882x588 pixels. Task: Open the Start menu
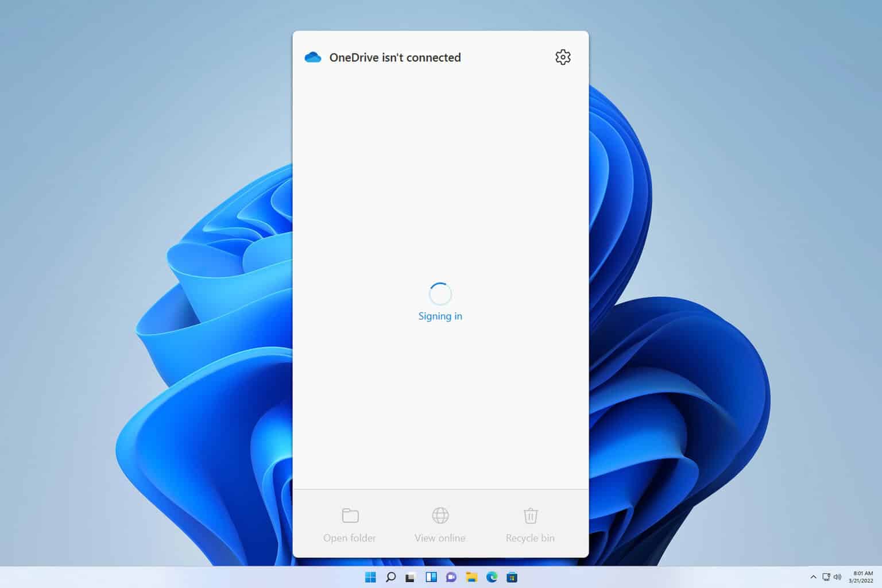pyautogui.click(x=371, y=578)
